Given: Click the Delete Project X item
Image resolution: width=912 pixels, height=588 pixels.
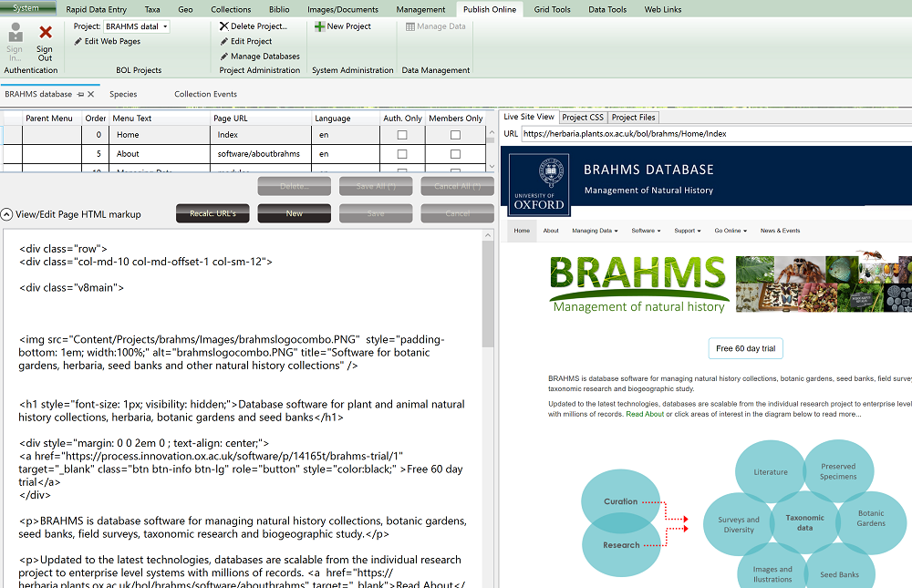Looking at the screenshot, I should coord(253,26).
